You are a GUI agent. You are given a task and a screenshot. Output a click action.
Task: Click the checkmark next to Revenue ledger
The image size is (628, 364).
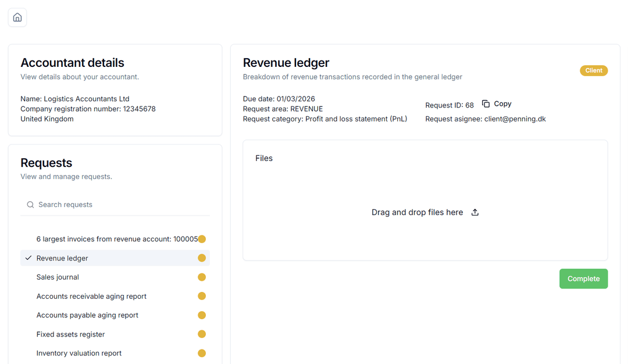coord(28,258)
